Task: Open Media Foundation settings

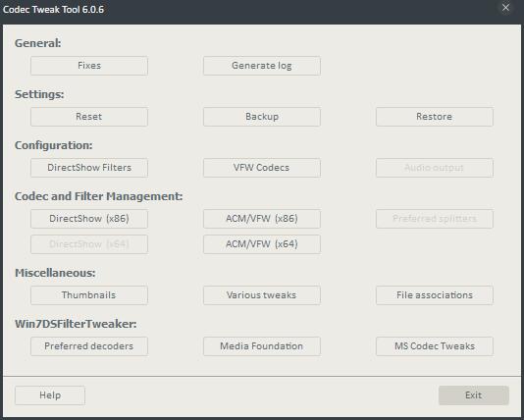Action: coord(262,346)
